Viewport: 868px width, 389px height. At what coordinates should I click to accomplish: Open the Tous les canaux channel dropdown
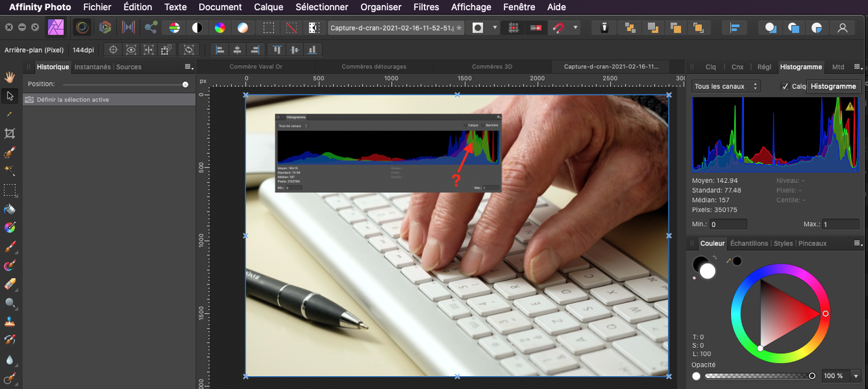pyautogui.click(x=725, y=87)
